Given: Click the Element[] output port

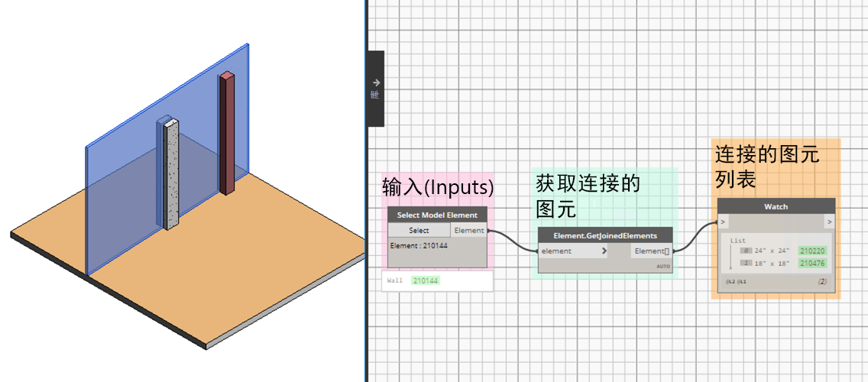Looking at the screenshot, I should (652, 251).
